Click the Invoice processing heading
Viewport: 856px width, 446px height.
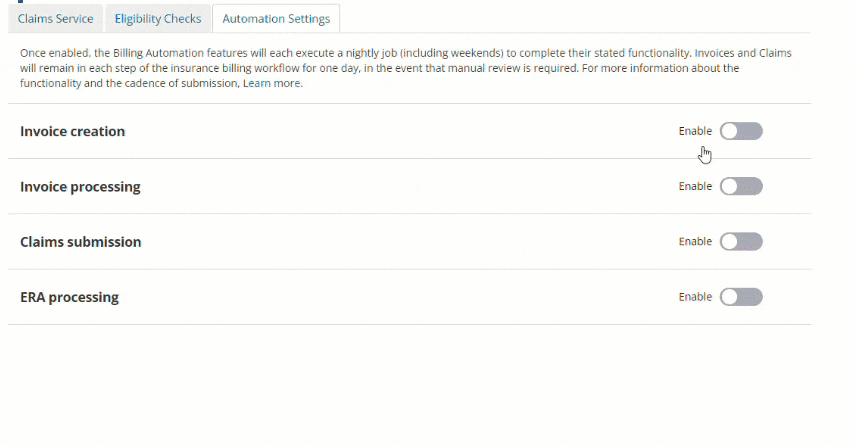click(x=80, y=187)
